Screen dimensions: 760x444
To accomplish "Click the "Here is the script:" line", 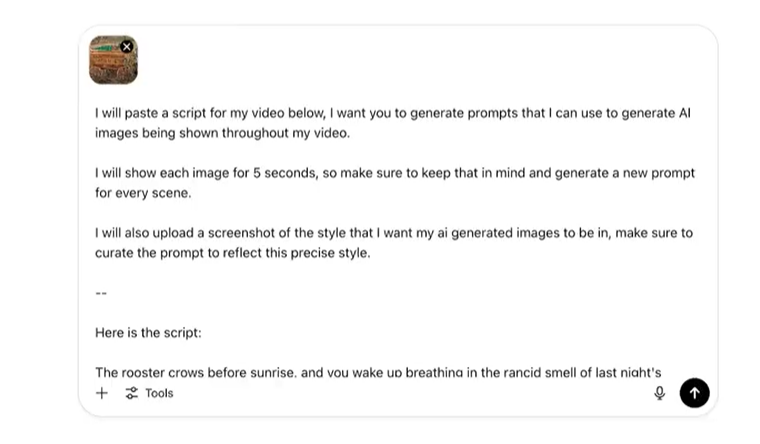I will click(x=148, y=332).
